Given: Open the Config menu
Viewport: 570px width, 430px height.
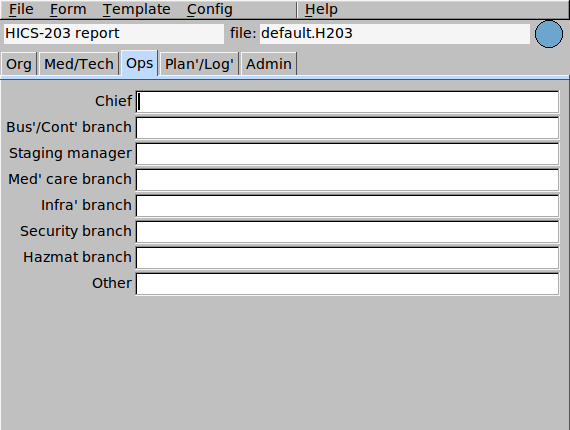Looking at the screenshot, I should point(209,9).
